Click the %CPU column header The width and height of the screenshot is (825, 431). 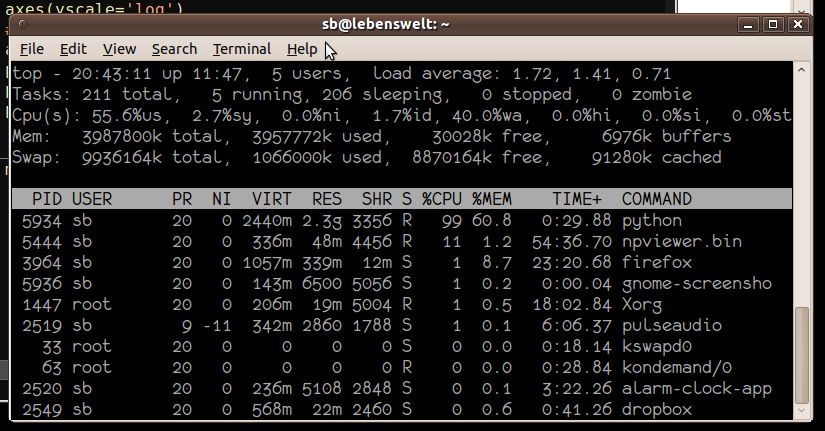(442, 199)
